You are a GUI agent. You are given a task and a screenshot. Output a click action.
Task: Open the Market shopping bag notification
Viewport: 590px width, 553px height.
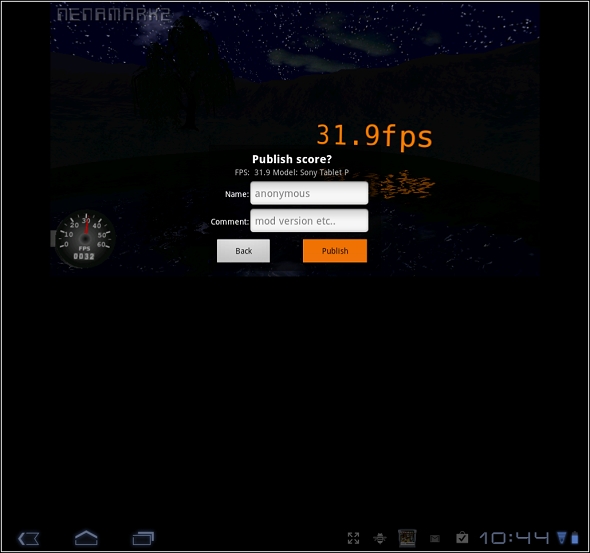(x=462, y=538)
